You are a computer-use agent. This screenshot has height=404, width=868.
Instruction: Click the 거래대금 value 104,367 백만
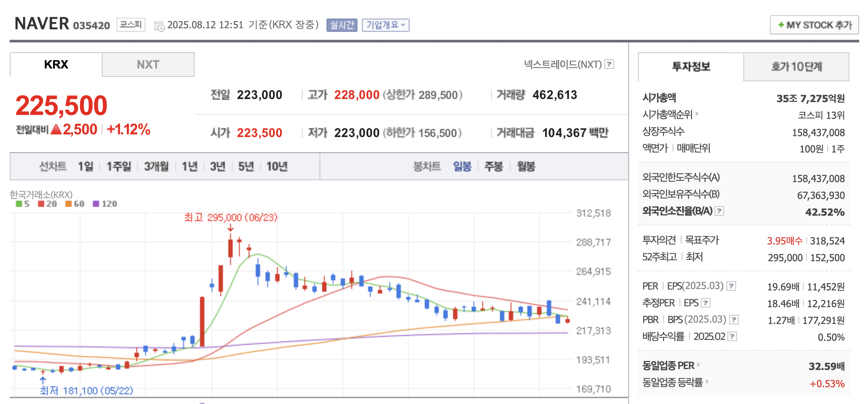click(x=575, y=133)
